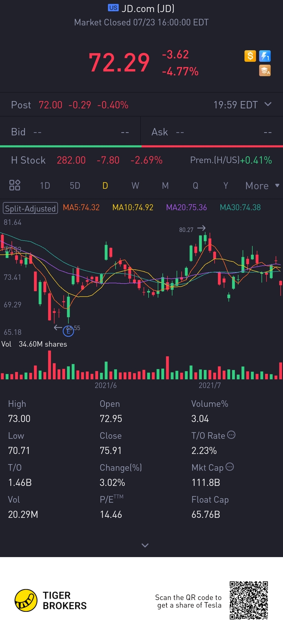Tap the Tiger Brokers logo
283x644 pixels.
[51, 601]
